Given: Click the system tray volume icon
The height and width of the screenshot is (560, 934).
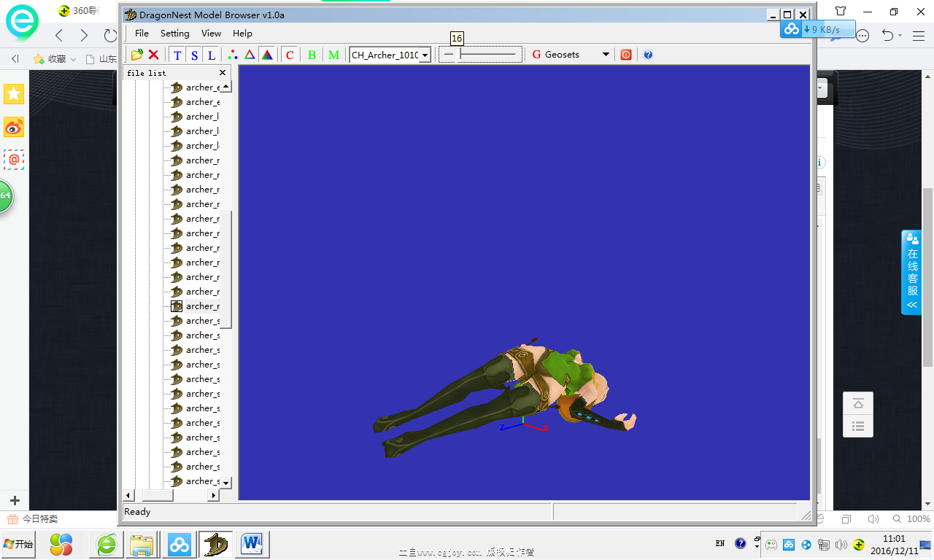Looking at the screenshot, I should [841, 545].
